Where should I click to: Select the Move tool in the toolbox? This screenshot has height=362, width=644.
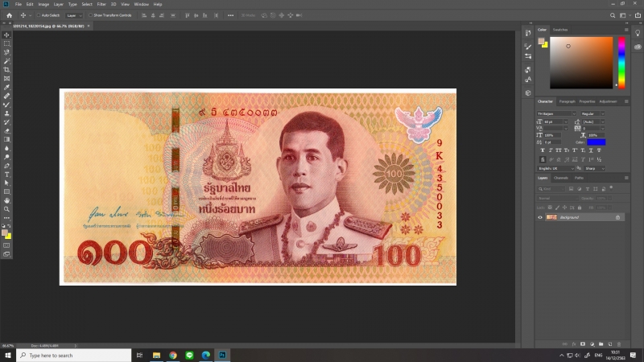tap(6, 35)
